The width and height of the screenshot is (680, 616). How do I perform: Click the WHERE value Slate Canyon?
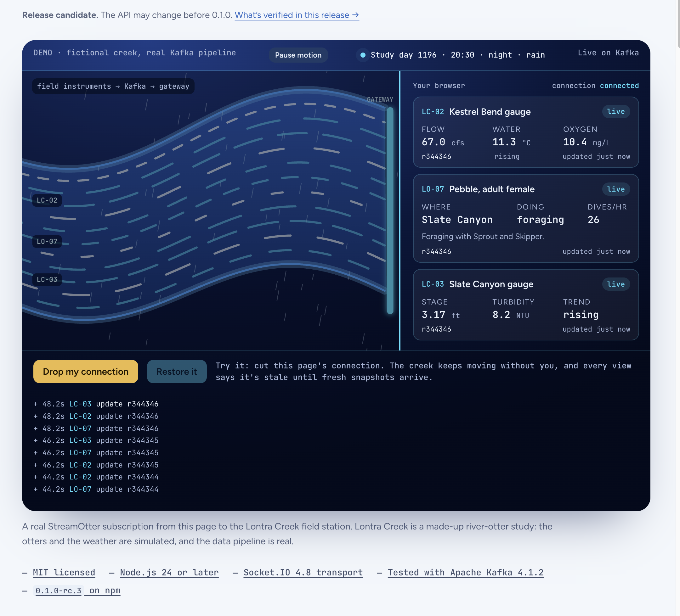457,220
